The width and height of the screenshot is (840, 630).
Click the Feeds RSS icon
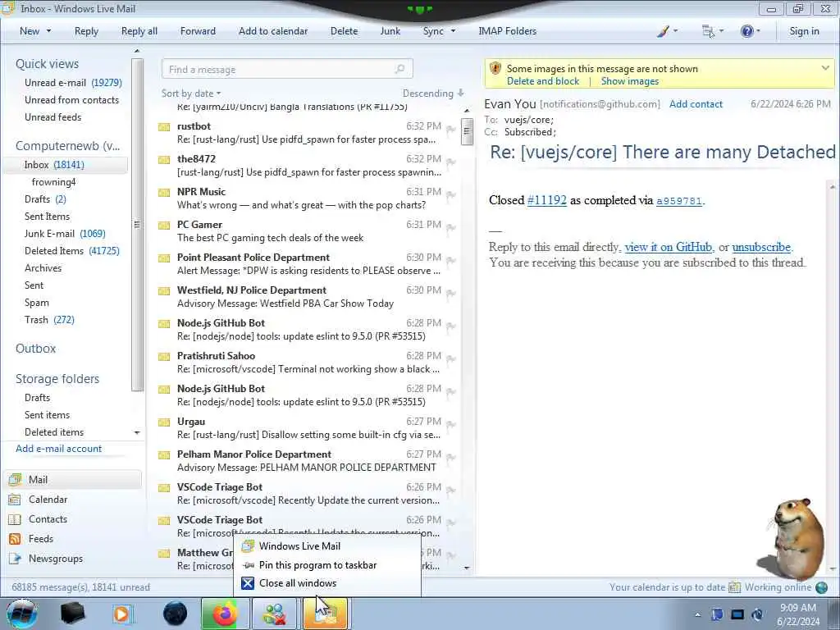[x=15, y=539]
